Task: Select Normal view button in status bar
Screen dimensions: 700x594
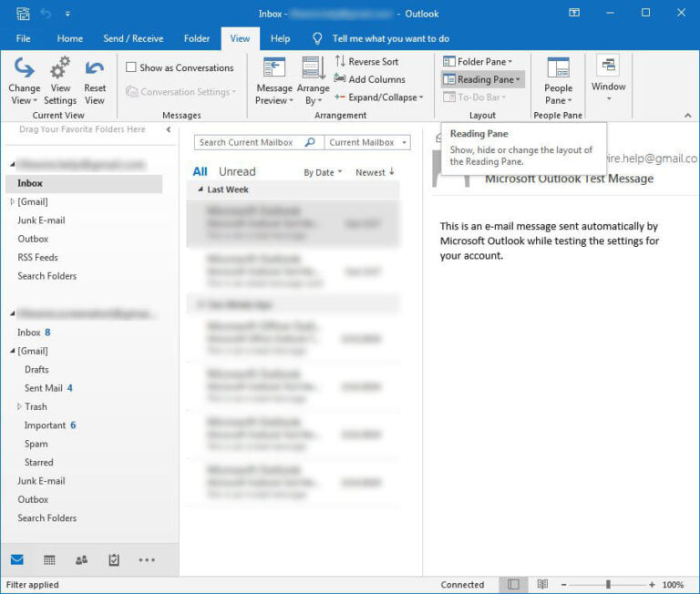Action: [x=513, y=584]
